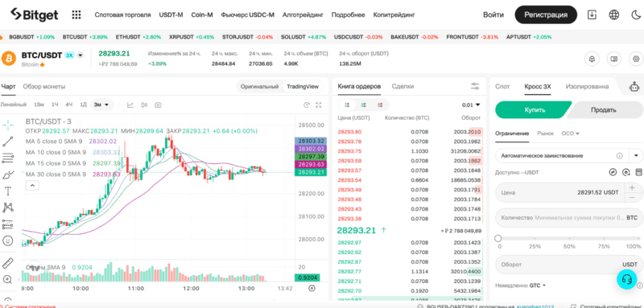Image resolution: width=644 pixels, height=308 pixels.
Task: Select the brush drawing tool
Action: 8,175
